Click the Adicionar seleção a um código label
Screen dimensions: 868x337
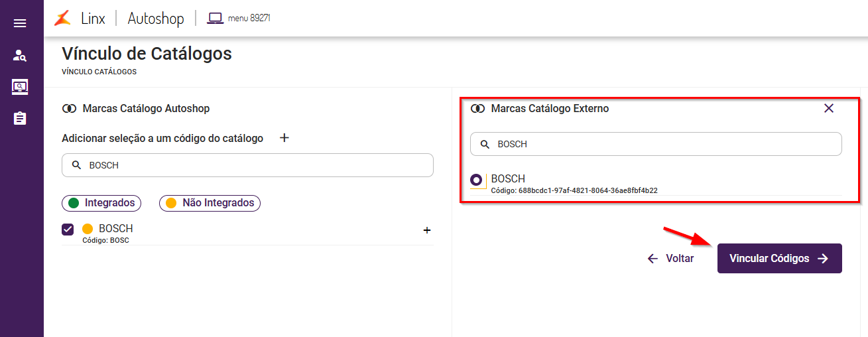click(162, 139)
